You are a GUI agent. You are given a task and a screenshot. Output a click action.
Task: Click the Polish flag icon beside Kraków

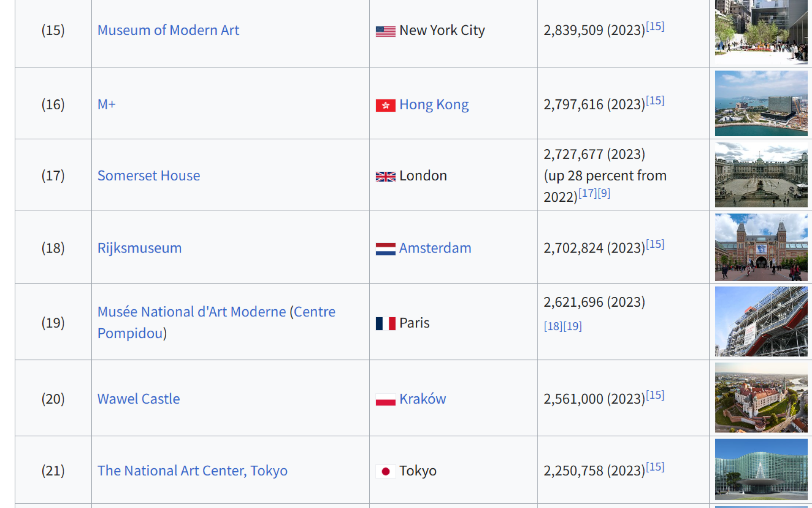[x=385, y=399]
